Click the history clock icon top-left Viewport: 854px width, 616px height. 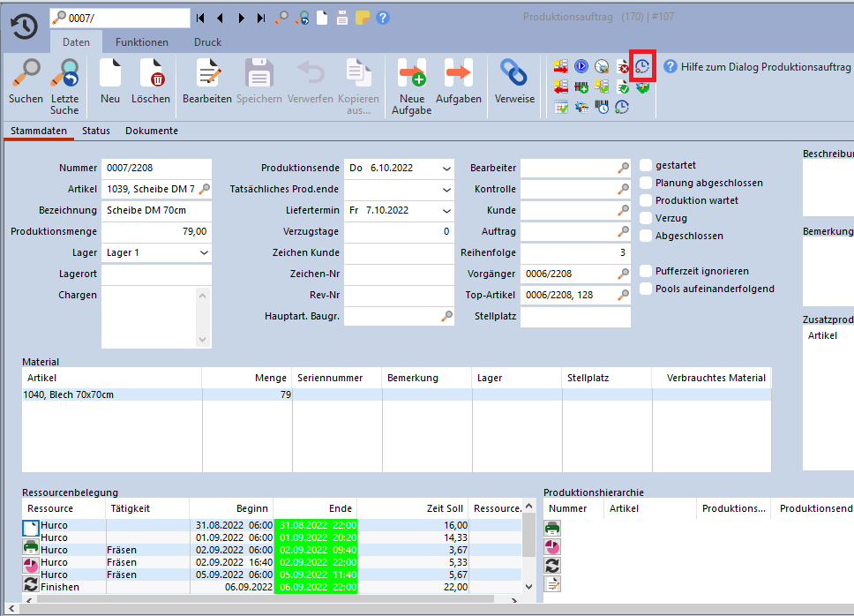[24, 27]
